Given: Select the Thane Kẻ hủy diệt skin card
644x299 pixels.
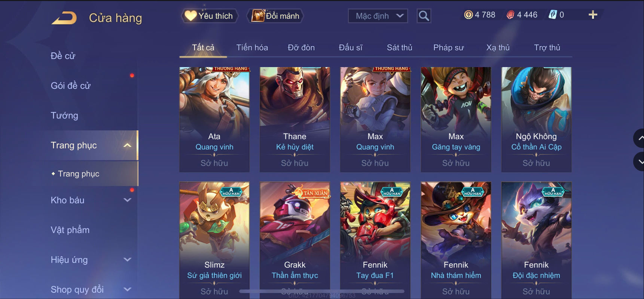Looking at the screenshot, I should 295,120.
